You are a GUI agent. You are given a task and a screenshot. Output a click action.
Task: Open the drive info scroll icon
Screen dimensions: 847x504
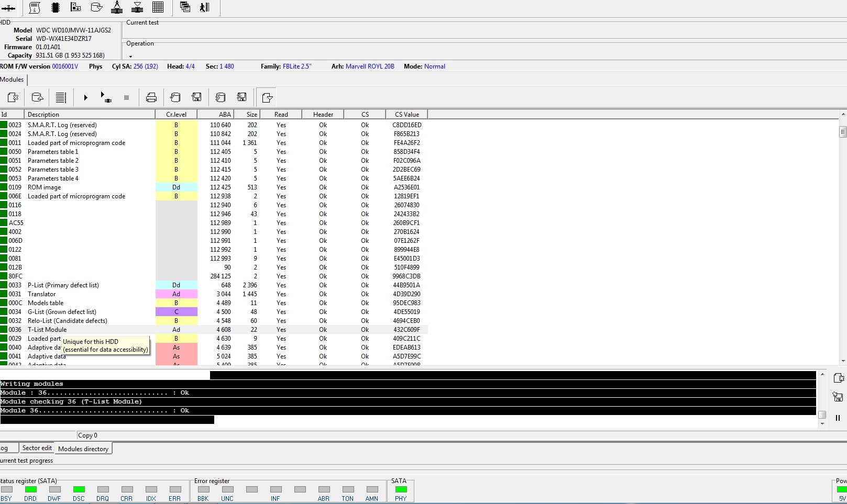pos(35,7)
